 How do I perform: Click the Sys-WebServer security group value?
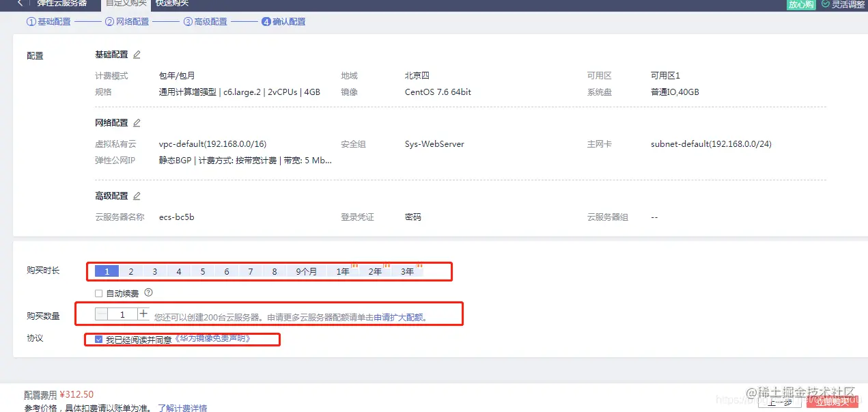434,144
